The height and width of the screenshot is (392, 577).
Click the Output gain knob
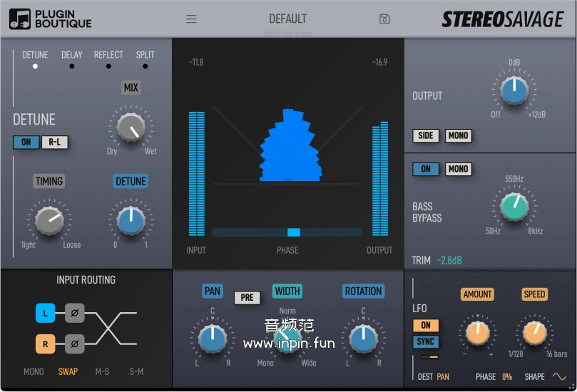coord(514,90)
